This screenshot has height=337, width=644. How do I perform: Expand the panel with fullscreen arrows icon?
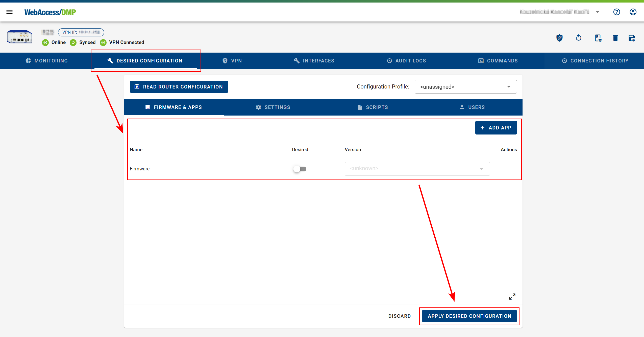512,296
